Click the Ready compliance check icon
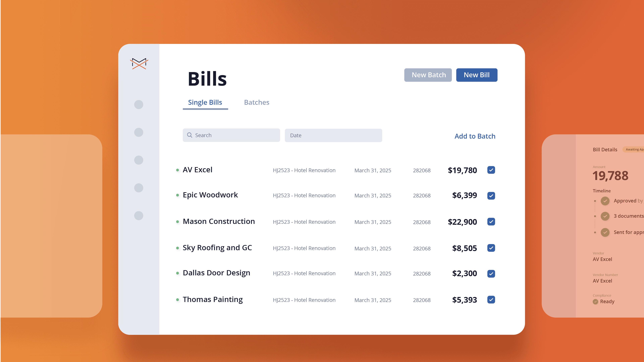Screen dimensions: 644x362 pyautogui.click(x=596, y=301)
